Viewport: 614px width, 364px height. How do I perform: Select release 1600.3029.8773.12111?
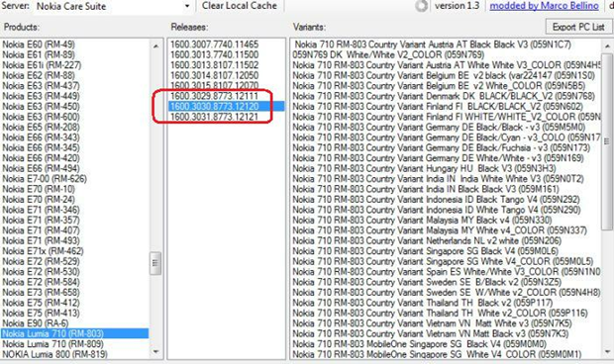(x=214, y=96)
